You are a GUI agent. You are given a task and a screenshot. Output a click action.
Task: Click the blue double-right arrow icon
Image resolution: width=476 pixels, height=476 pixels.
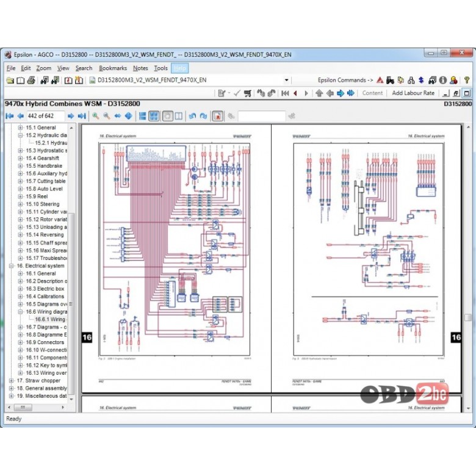[351, 93]
